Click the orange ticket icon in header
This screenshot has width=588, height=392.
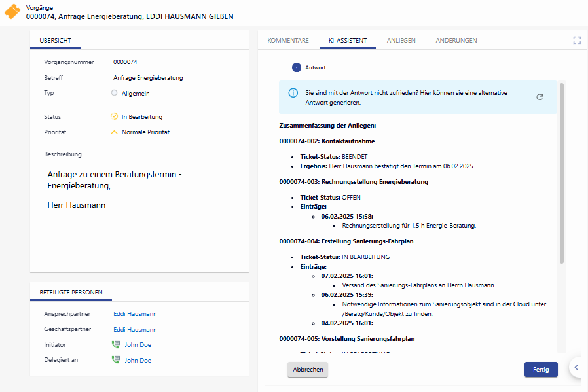pos(12,12)
